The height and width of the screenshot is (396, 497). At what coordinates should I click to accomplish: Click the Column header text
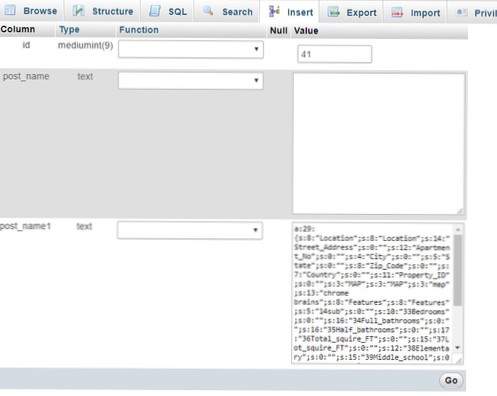[x=18, y=29]
